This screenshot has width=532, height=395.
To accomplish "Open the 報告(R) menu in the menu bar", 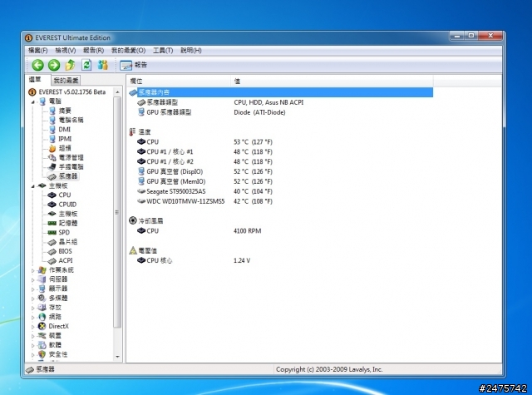I will (93, 51).
